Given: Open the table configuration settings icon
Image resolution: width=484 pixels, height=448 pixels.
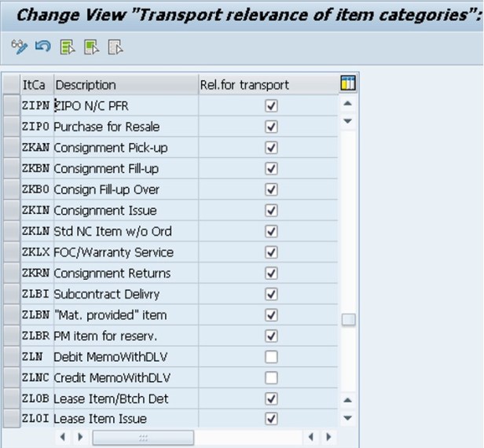Looking at the screenshot, I should pyautogui.click(x=348, y=84).
